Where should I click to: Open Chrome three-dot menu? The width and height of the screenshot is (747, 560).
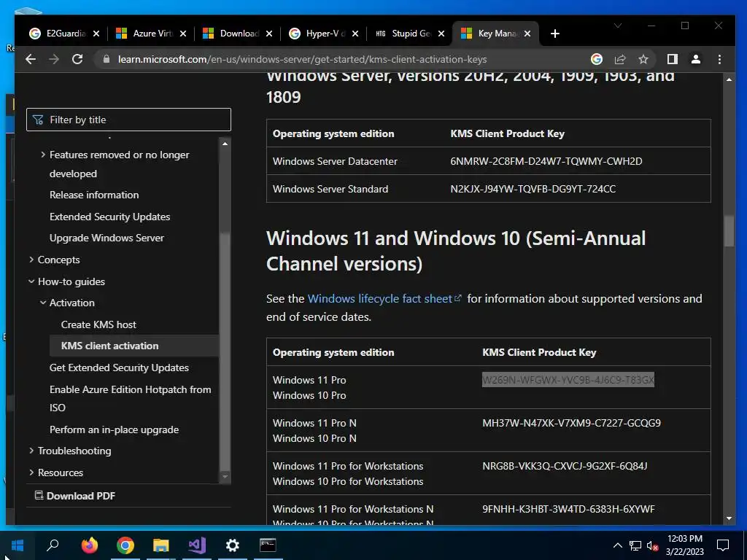tap(719, 59)
